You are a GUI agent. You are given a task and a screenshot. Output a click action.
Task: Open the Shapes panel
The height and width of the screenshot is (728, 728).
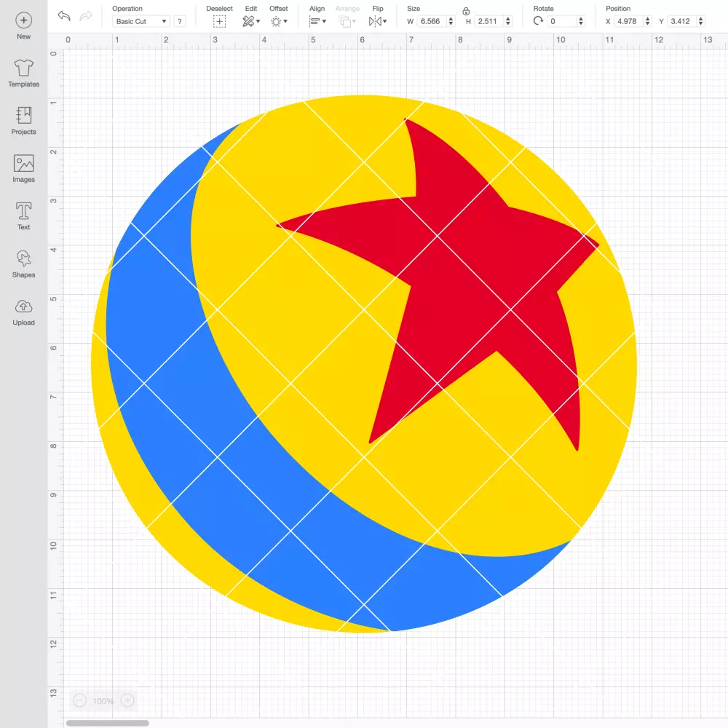coord(24,258)
